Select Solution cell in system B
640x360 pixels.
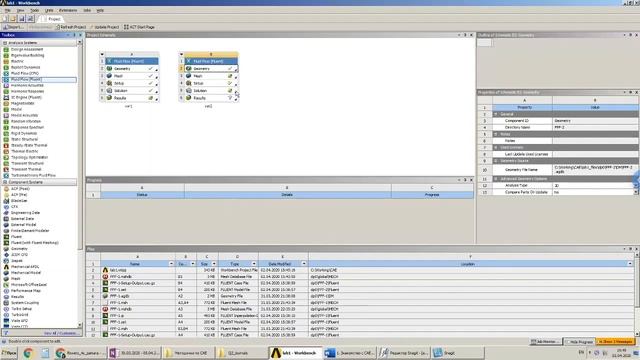(x=211, y=91)
